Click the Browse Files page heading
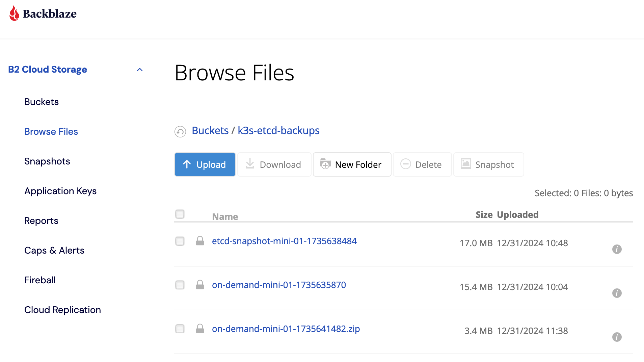This screenshot has height=362, width=644. (x=234, y=73)
